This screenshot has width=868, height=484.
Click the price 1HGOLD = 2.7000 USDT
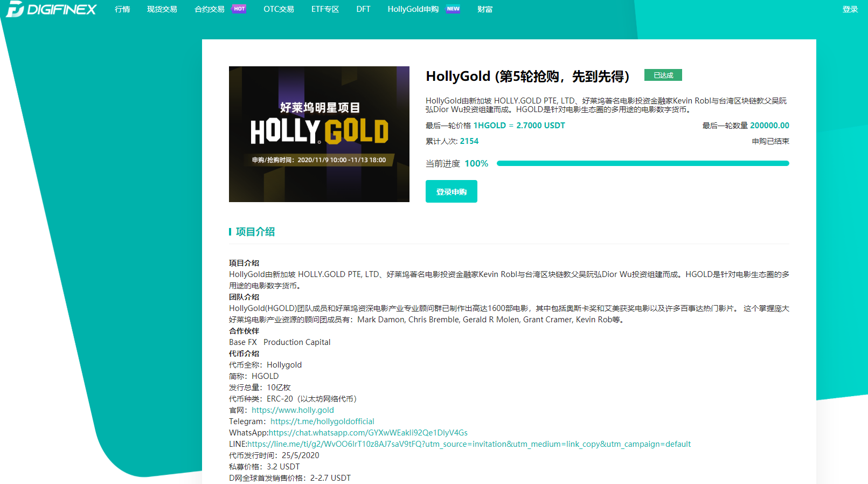tap(519, 126)
